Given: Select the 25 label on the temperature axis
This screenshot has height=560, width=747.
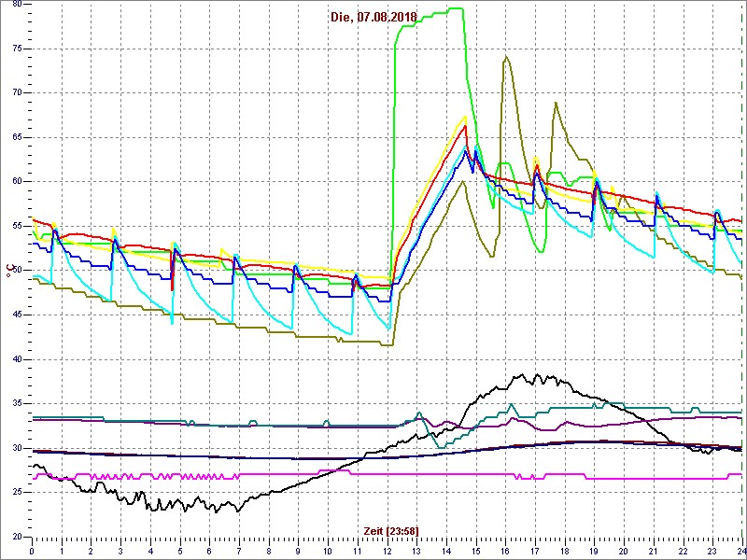Looking at the screenshot, I should coord(17,492).
